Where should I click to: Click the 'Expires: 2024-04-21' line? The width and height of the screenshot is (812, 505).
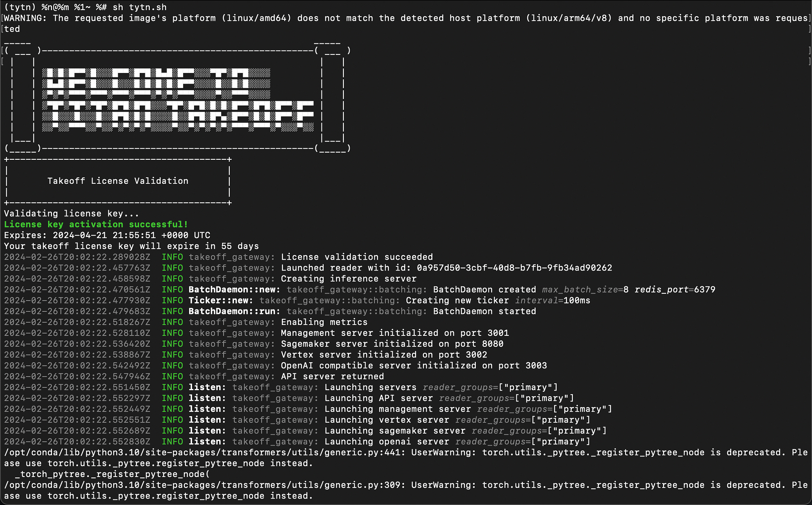coord(107,235)
